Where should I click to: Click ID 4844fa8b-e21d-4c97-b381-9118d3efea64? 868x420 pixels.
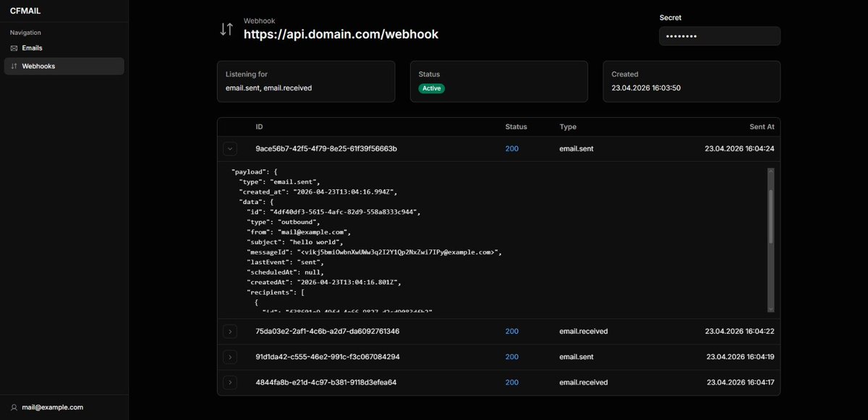coord(326,382)
